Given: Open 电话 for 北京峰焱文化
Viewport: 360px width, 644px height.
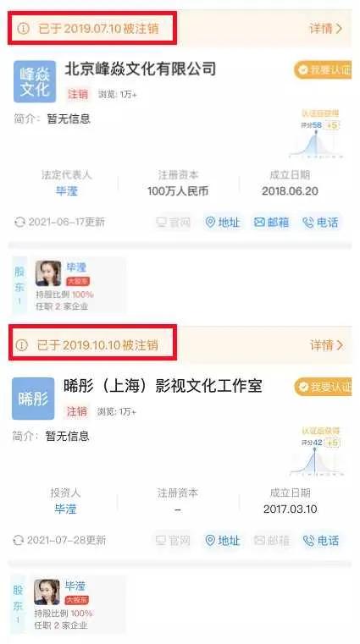Looking at the screenshot, I should click(320, 223).
